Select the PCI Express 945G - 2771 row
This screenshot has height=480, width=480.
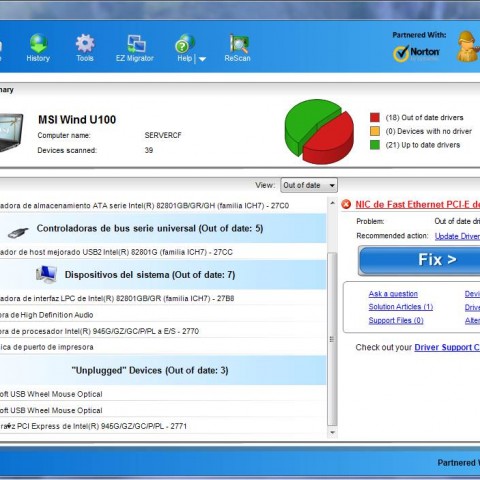point(163,426)
